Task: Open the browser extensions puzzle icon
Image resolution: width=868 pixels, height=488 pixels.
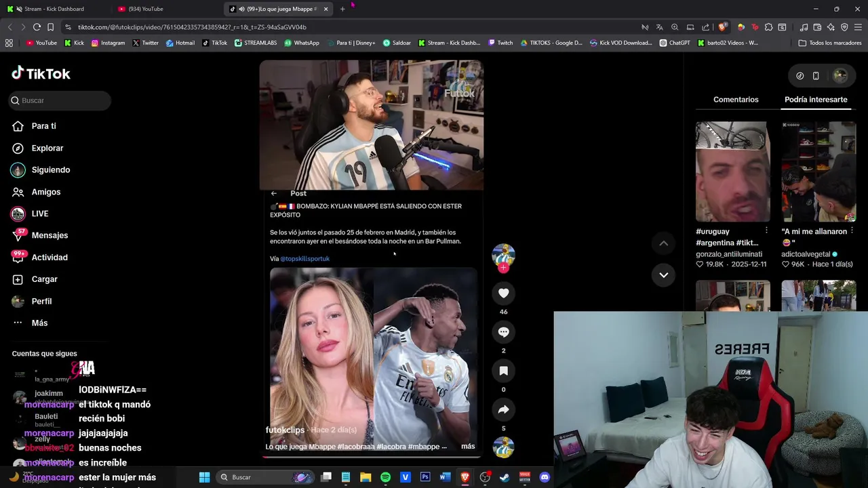Action: [768, 27]
